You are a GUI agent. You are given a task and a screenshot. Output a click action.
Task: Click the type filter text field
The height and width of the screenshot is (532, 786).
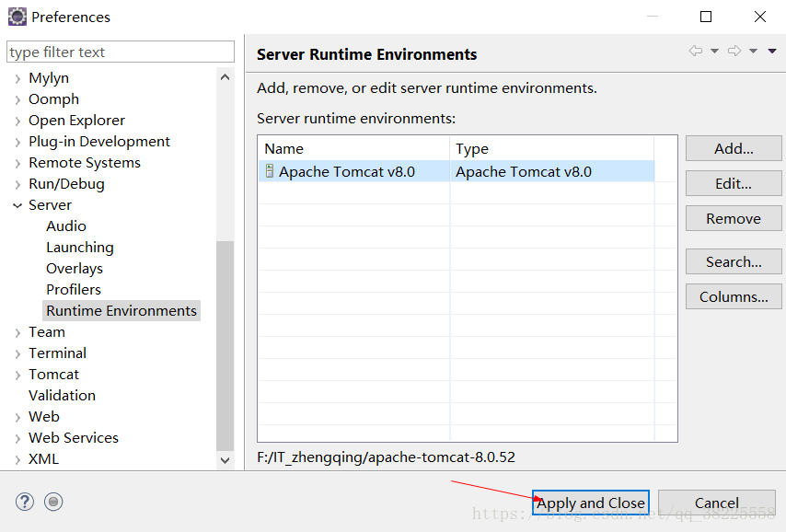[x=121, y=52]
